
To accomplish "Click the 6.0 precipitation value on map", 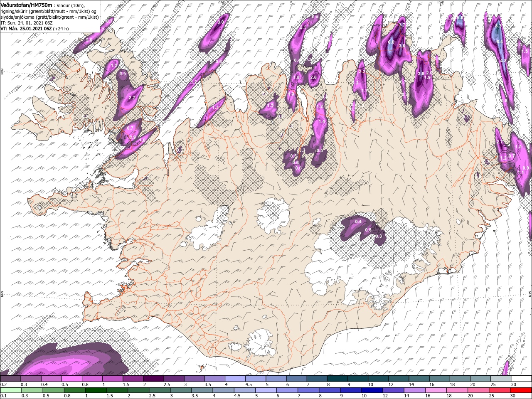I will coord(391,42).
